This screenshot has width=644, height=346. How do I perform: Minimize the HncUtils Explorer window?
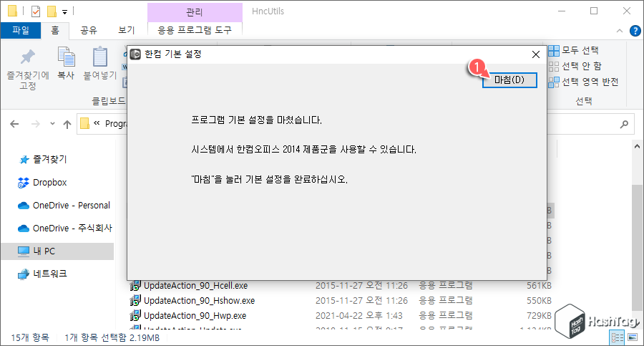point(562,11)
